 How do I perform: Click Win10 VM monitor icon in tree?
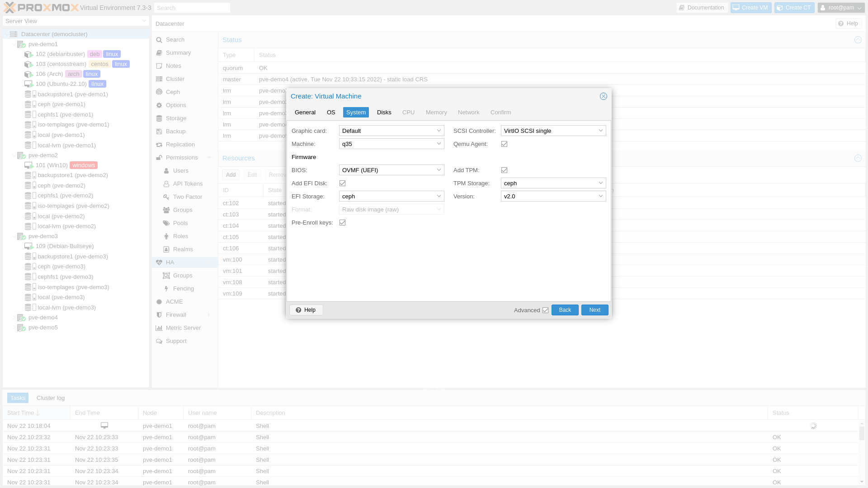(x=28, y=165)
